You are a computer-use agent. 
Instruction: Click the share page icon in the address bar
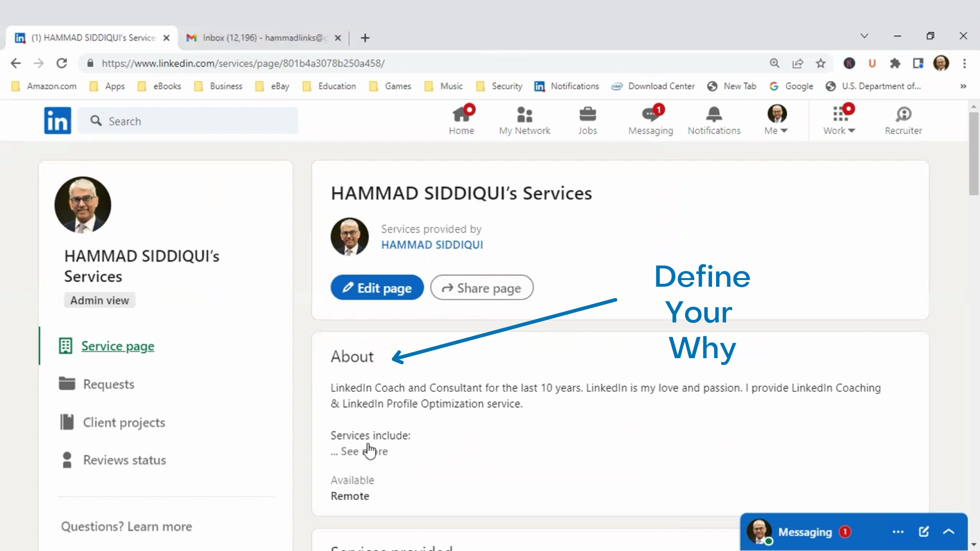click(797, 63)
